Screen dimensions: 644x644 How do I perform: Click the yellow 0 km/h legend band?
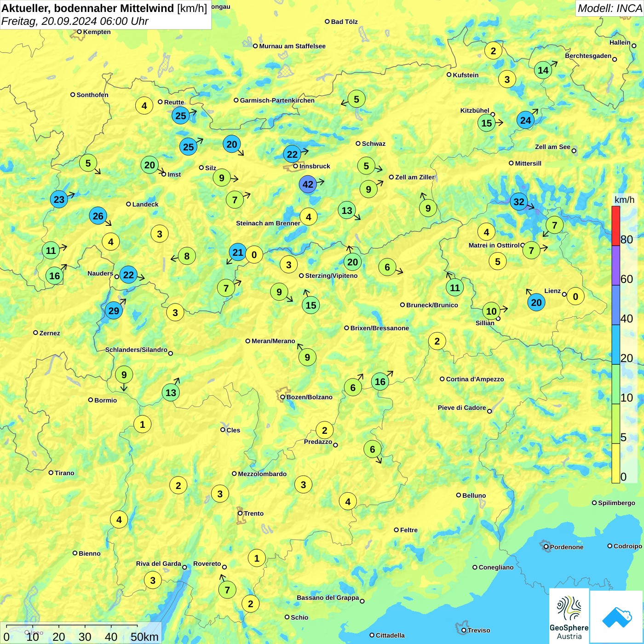click(x=615, y=463)
